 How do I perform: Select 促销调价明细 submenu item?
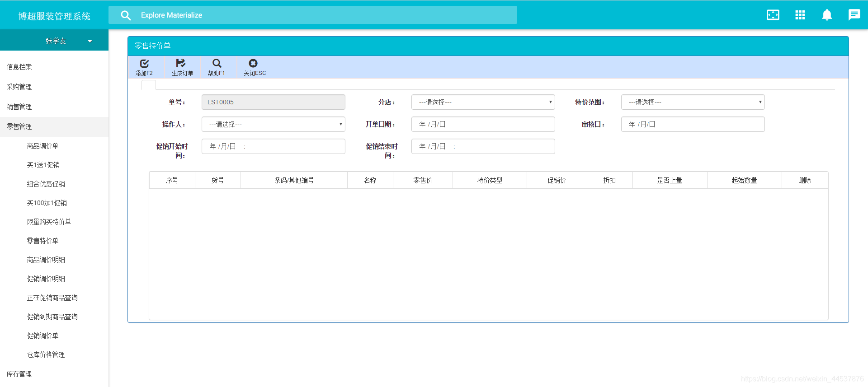pyautogui.click(x=46, y=279)
